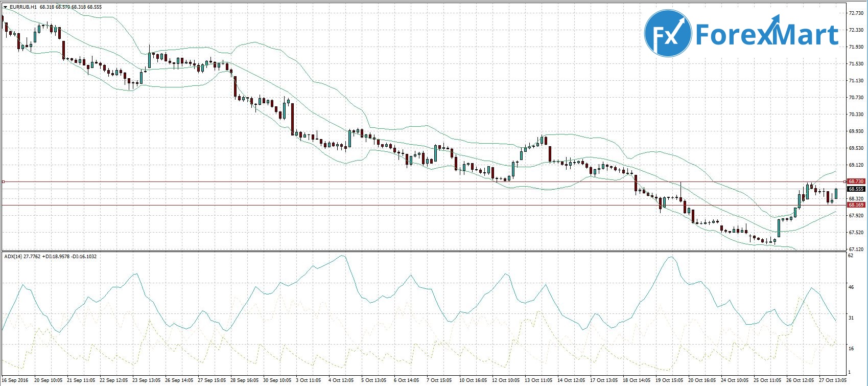Click the ADX scale value 16
The width and height of the screenshot is (868, 386).
(x=851, y=348)
